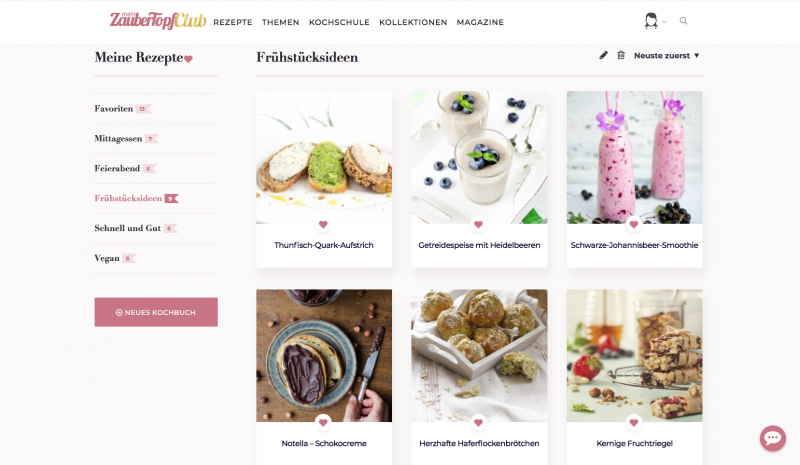Click the pencil edit icon for Frühstücksideen
The image size is (800, 465).
tap(603, 55)
